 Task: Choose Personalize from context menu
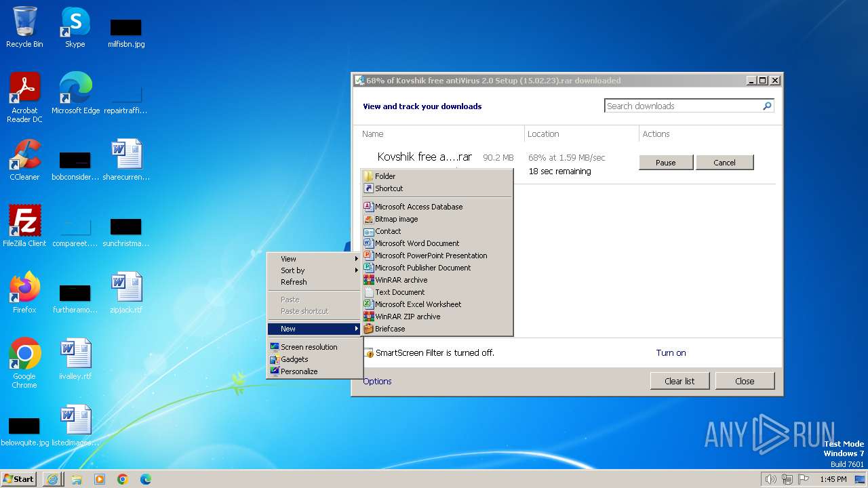[315, 371]
